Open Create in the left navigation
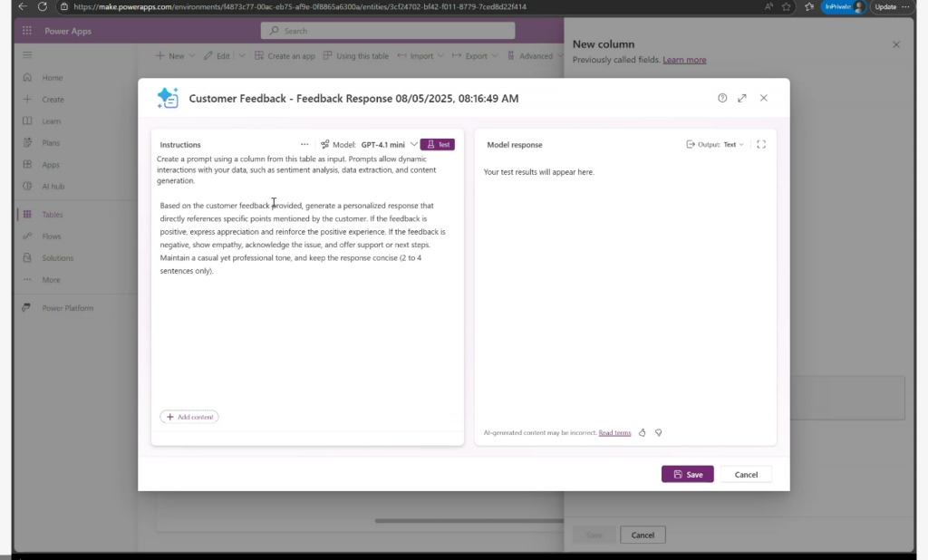The image size is (928, 560). (53, 100)
